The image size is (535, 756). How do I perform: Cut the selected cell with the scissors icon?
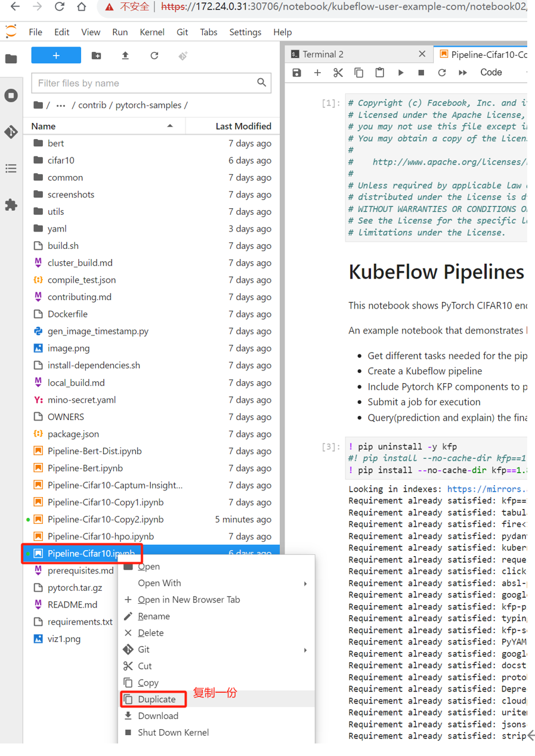[x=338, y=73]
